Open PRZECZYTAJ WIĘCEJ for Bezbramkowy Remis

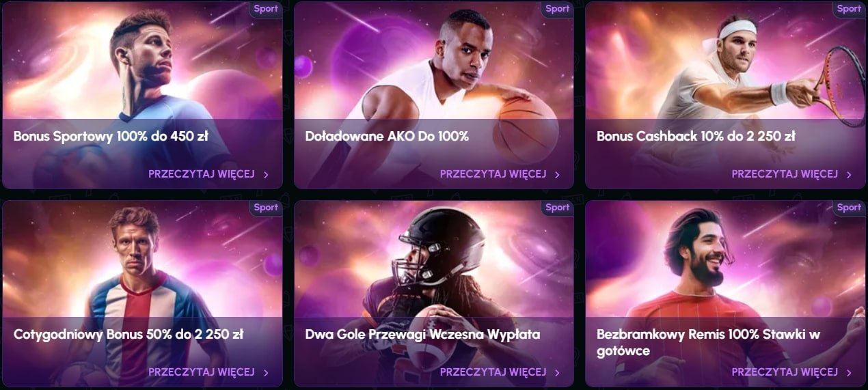pos(785,372)
